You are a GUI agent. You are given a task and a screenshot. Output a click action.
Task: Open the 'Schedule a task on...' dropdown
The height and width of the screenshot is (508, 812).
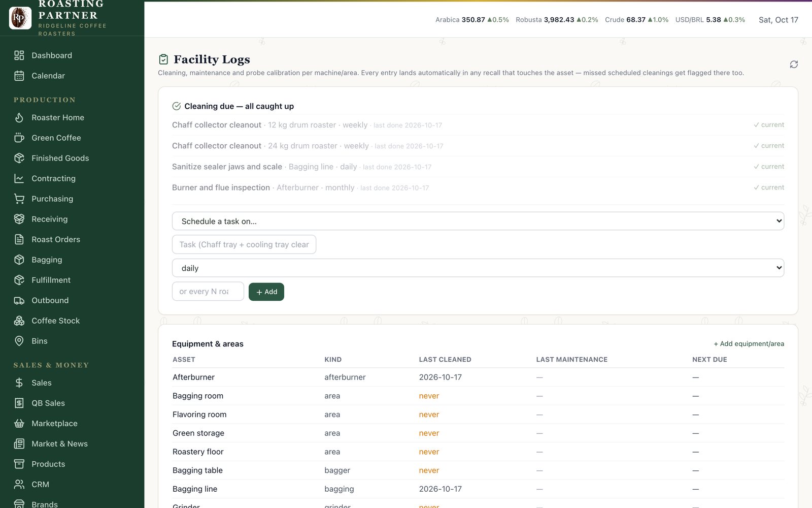(478, 221)
